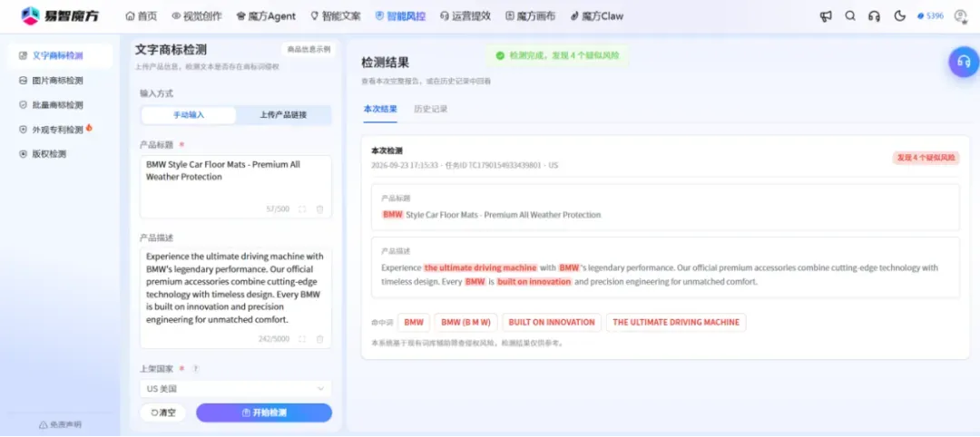Go to 首页 home

coord(142,16)
